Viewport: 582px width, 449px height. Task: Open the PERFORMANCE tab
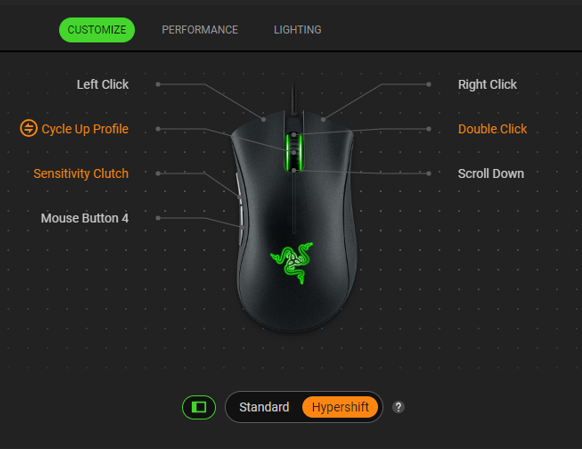tap(200, 30)
